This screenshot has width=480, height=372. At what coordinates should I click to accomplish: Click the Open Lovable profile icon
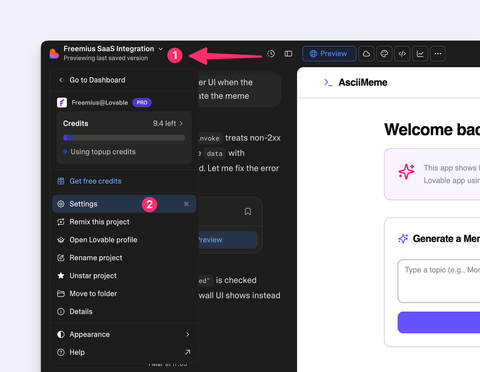pyautogui.click(x=61, y=240)
